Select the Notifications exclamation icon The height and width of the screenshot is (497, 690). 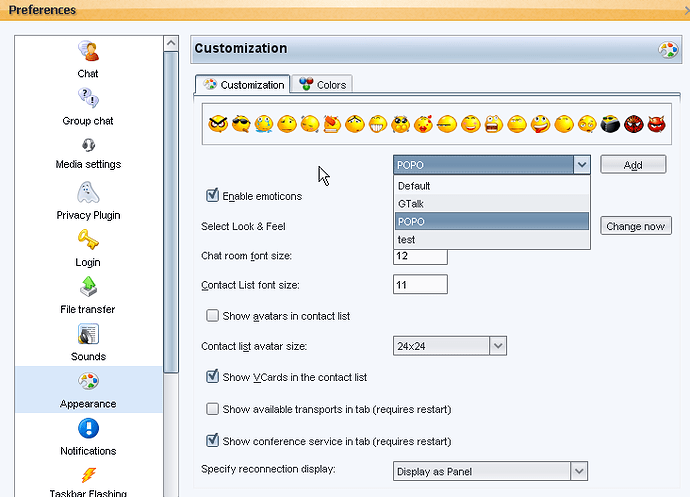[x=88, y=428]
